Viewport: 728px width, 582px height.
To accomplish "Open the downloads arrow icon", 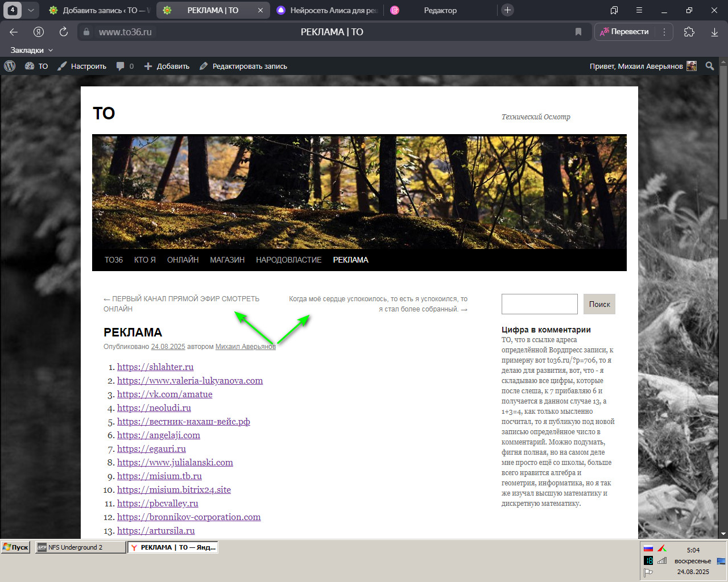I will [714, 32].
